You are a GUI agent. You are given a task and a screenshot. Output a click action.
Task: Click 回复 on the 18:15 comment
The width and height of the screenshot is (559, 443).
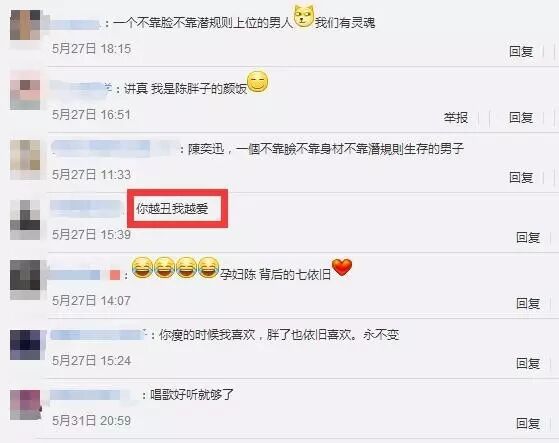[x=521, y=52]
